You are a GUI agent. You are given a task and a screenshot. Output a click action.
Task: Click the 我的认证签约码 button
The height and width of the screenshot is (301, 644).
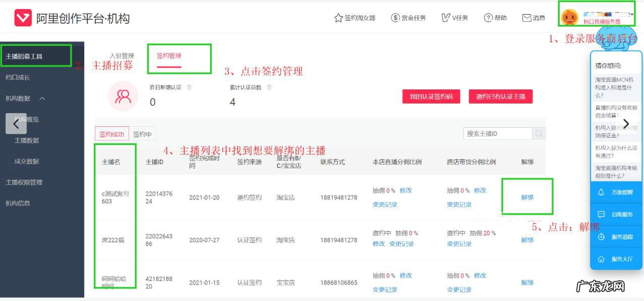coord(431,96)
